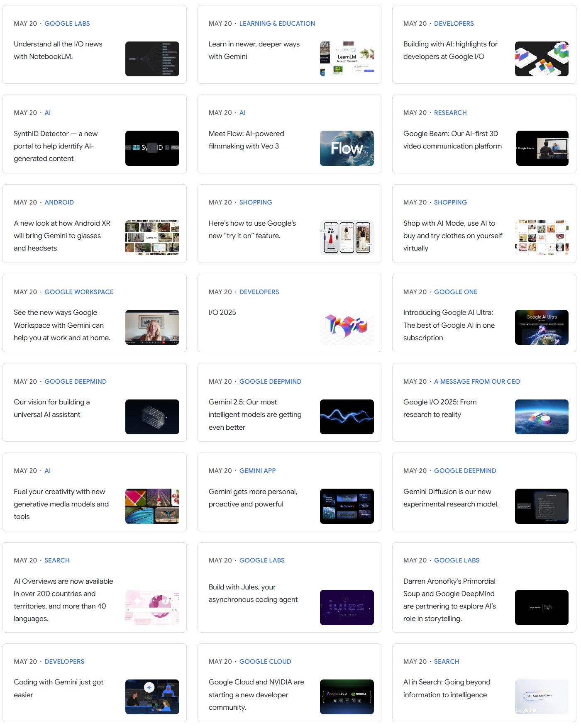Open the research to reality Earth thumbnail

(542, 417)
